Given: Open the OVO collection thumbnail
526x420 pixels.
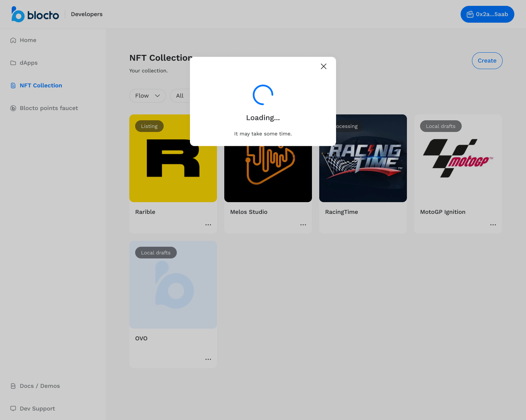Looking at the screenshot, I should pos(173,285).
